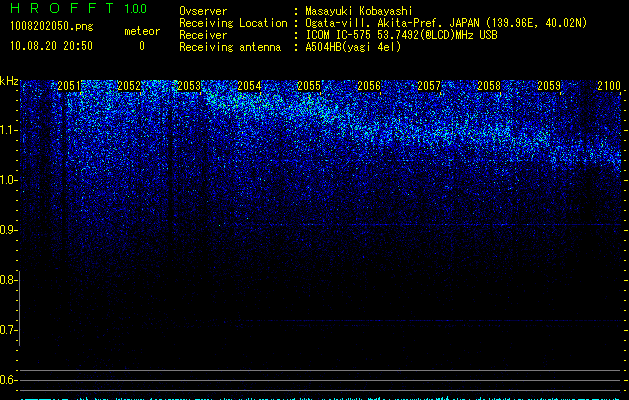Click the 0.8 frequency axis label
The height and width of the screenshot is (400, 629).
coord(8,280)
